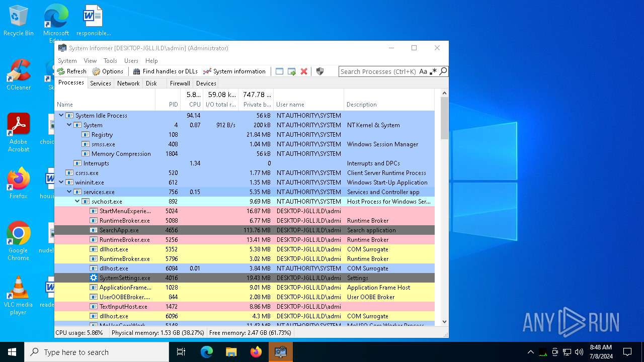The width and height of the screenshot is (644, 362).
Task: Sort by the PID column header
Action: point(168,100)
